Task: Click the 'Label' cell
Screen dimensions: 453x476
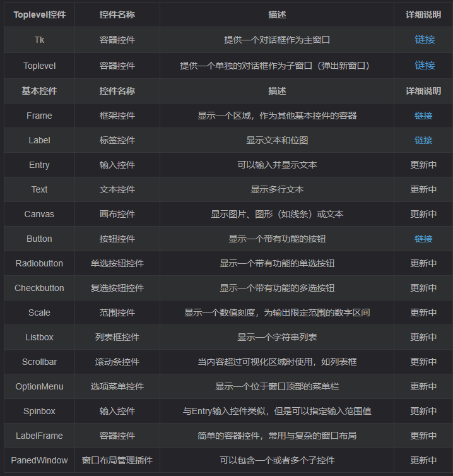Action: (x=40, y=140)
